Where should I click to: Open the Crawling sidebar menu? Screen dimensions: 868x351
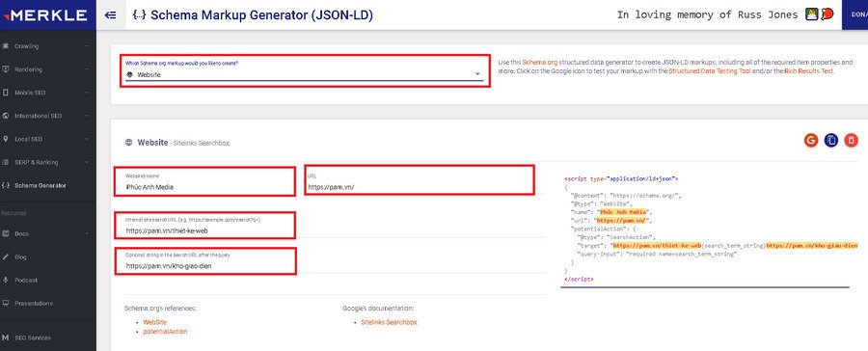[x=47, y=46]
